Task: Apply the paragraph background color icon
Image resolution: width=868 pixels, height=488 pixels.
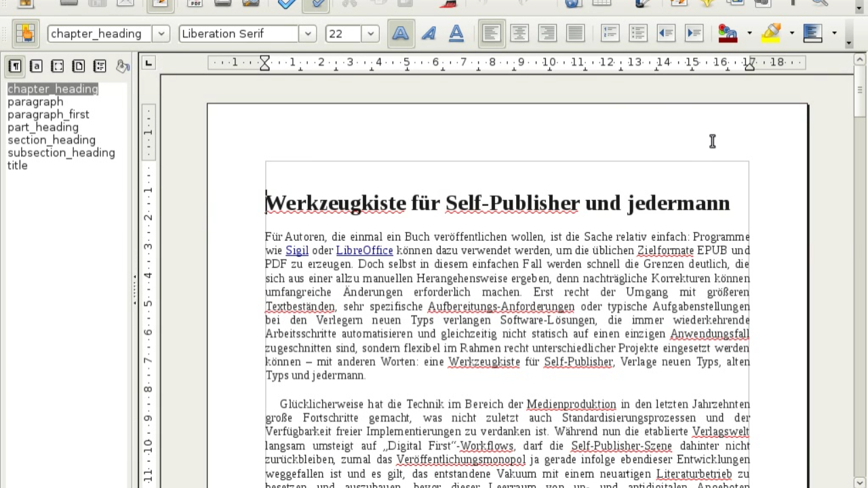Action: [812, 33]
